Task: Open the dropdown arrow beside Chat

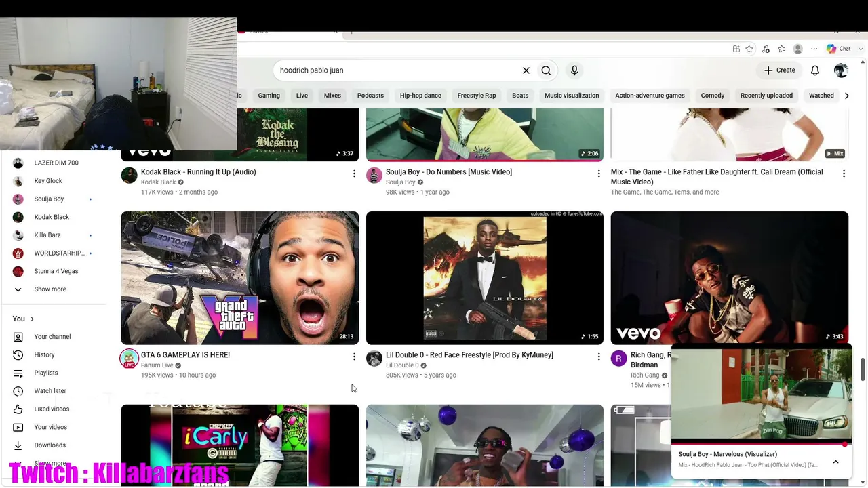Action: [861, 49]
